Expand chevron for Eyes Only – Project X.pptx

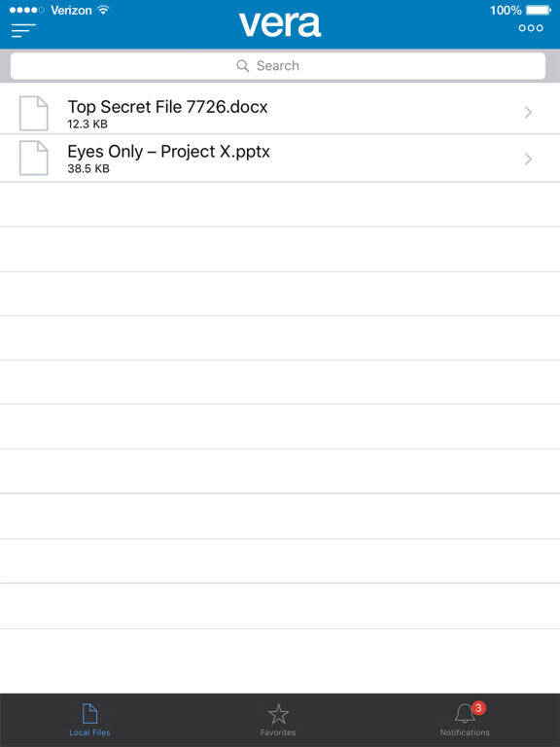(x=528, y=159)
